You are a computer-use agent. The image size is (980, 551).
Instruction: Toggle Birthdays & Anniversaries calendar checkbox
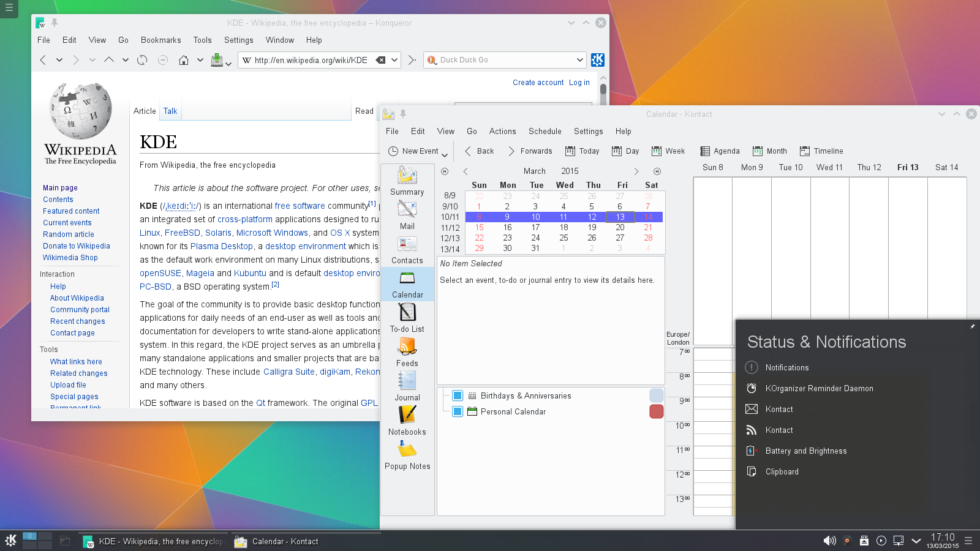(458, 395)
